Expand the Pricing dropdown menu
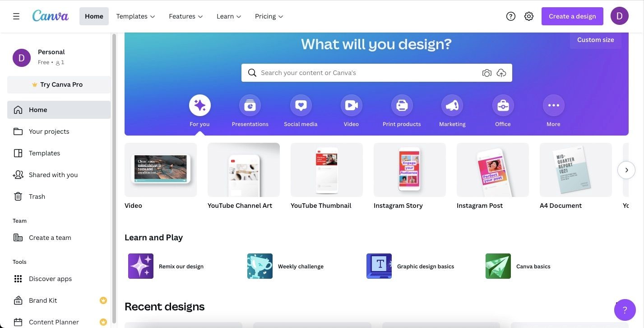 269,16
